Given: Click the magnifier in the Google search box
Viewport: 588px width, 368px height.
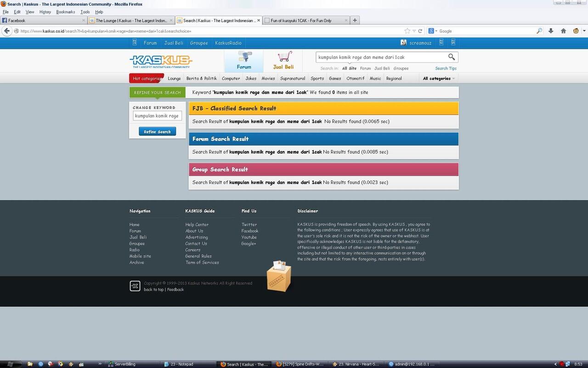Looking at the screenshot, I should click(539, 31).
